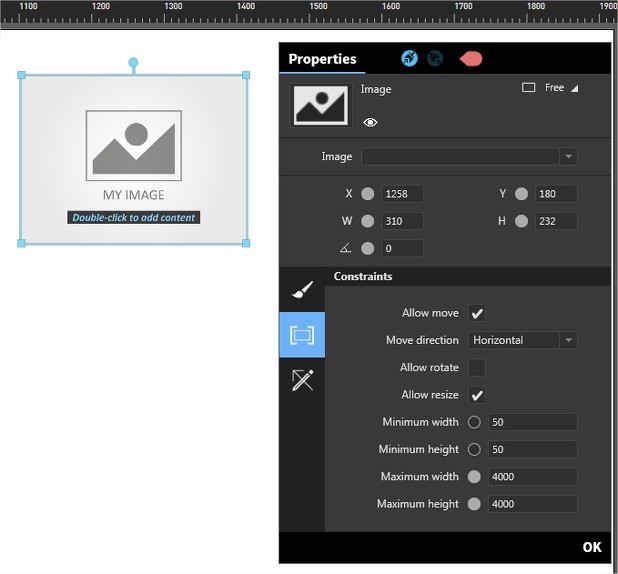The width and height of the screenshot is (618, 574).
Task: Open the Image source dropdown arrow
Action: [x=568, y=157]
